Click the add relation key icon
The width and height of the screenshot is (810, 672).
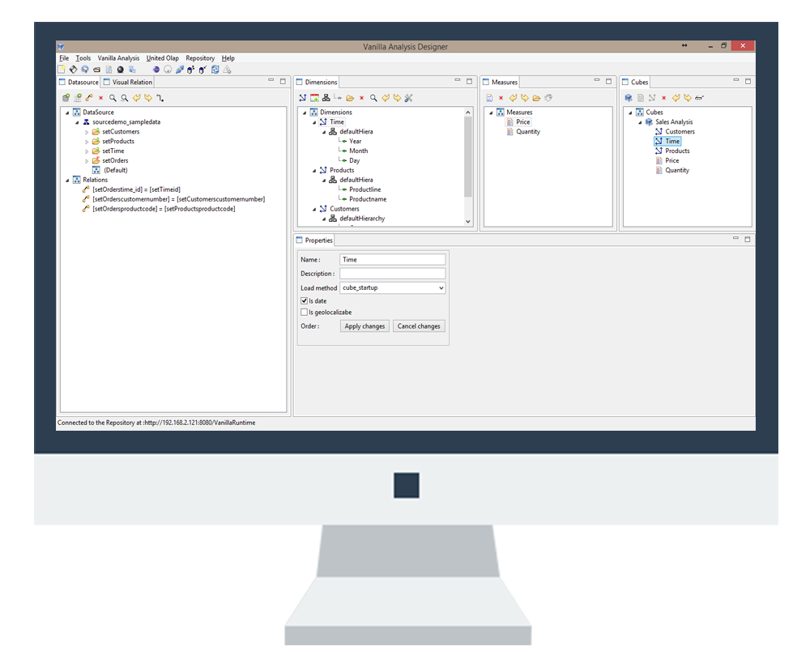[89, 98]
